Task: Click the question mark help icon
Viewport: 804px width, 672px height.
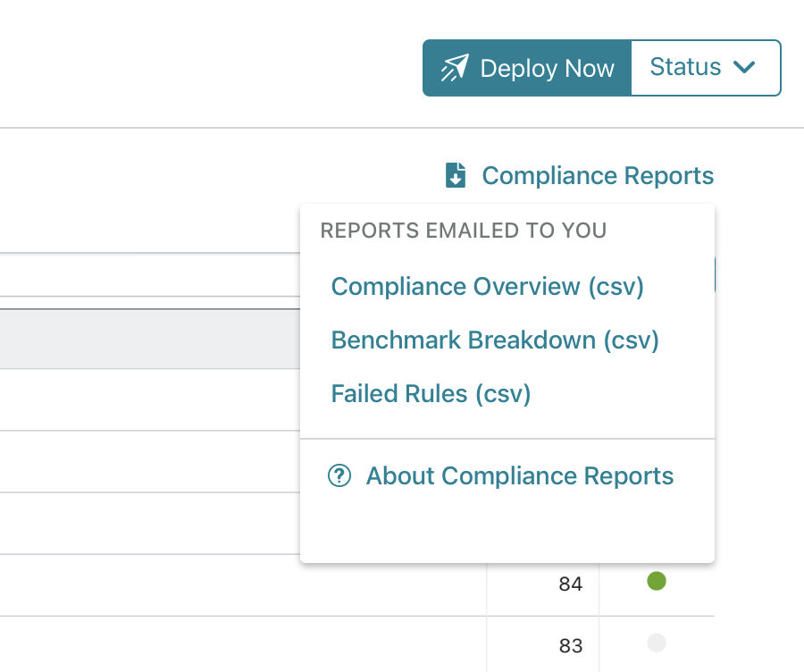Action: pyautogui.click(x=339, y=475)
